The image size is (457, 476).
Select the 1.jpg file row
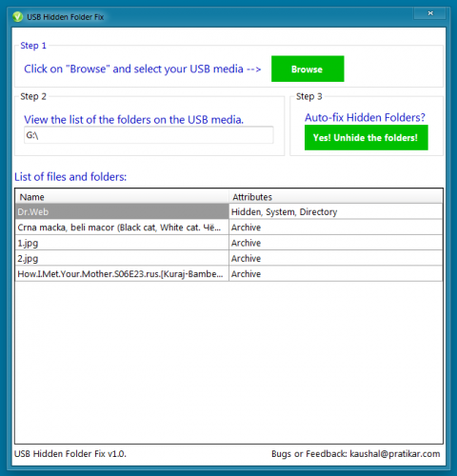coord(228,243)
